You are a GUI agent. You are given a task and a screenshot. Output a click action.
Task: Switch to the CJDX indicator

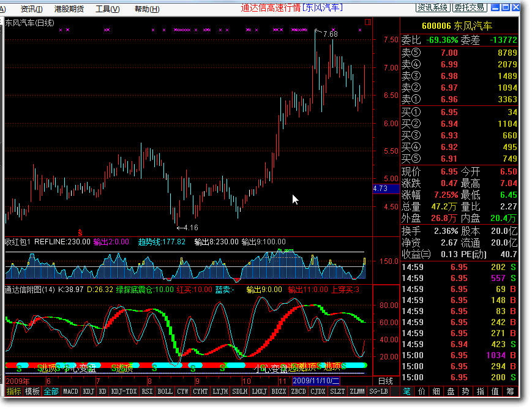point(318,391)
